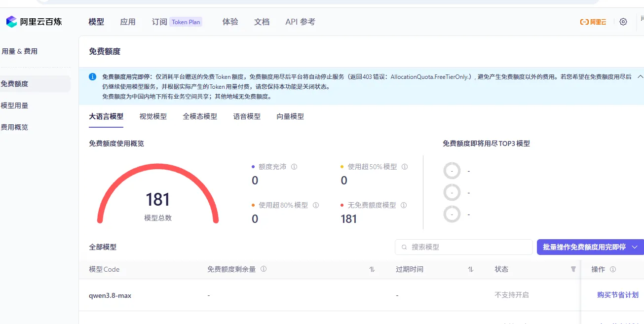Click the 全部模型 section heading
The height and width of the screenshot is (324, 644).
click(x=103, y=247)
